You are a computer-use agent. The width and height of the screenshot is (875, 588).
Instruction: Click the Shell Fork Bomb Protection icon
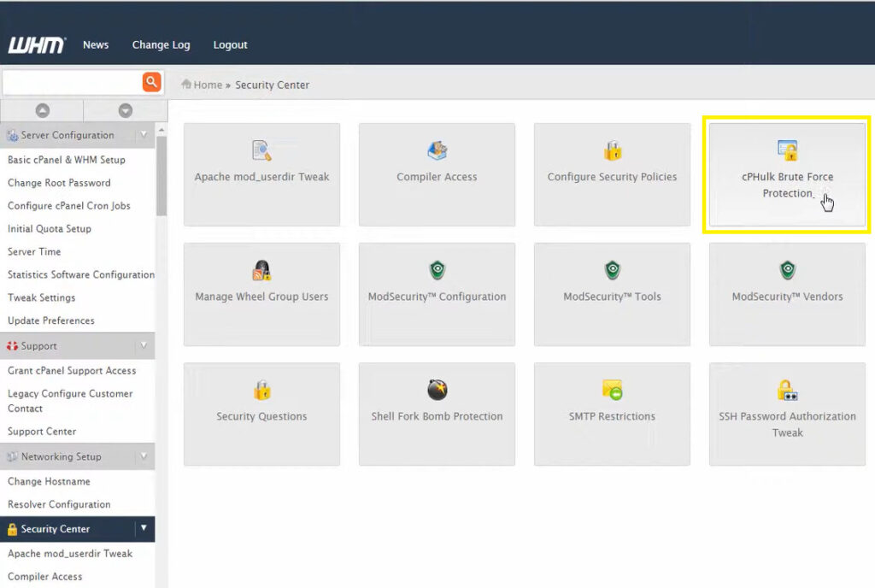click(437, 391)
